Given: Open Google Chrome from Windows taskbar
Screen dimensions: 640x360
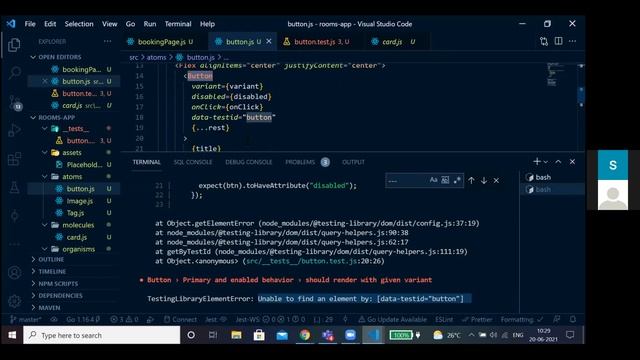Looking at the screenshot, I should coord(304,335).
